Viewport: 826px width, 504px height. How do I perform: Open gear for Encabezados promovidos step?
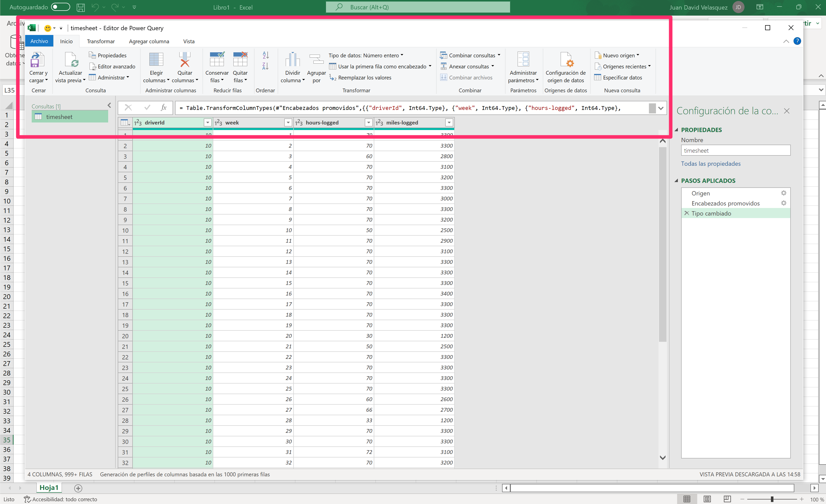pos(783,203)
